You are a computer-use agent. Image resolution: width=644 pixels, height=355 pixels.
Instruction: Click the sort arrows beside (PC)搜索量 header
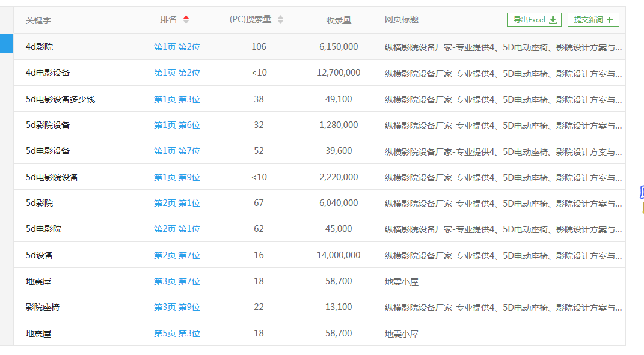(280, 20)
